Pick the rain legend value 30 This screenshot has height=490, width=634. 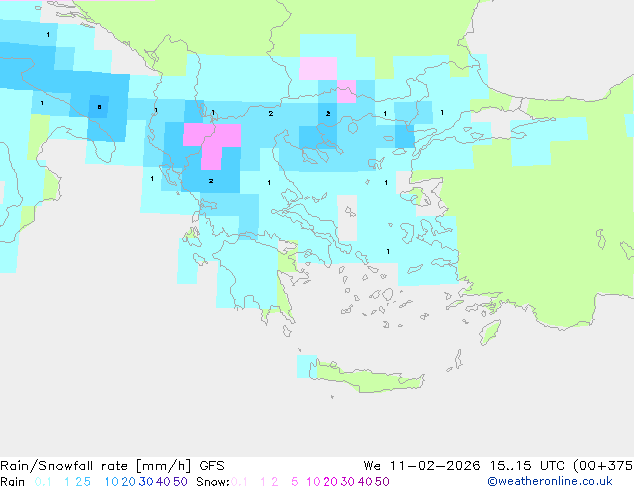(x=146, y=482)
